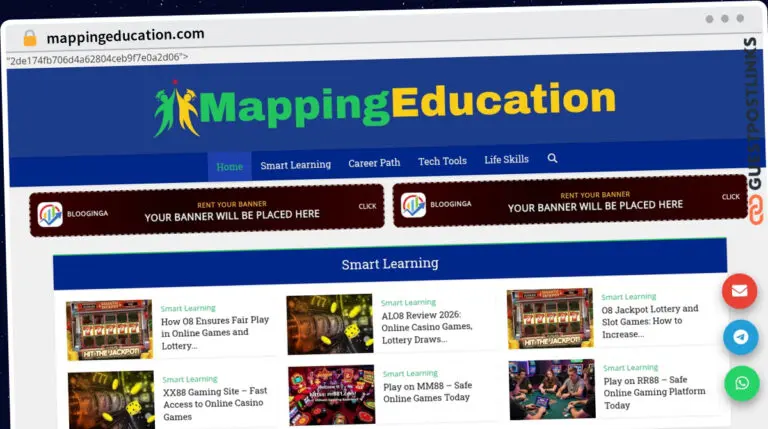The width and height of the screenshot is (768, 429).
Task: Click the 'Smart Learning' section header
Action: [390, 263]
